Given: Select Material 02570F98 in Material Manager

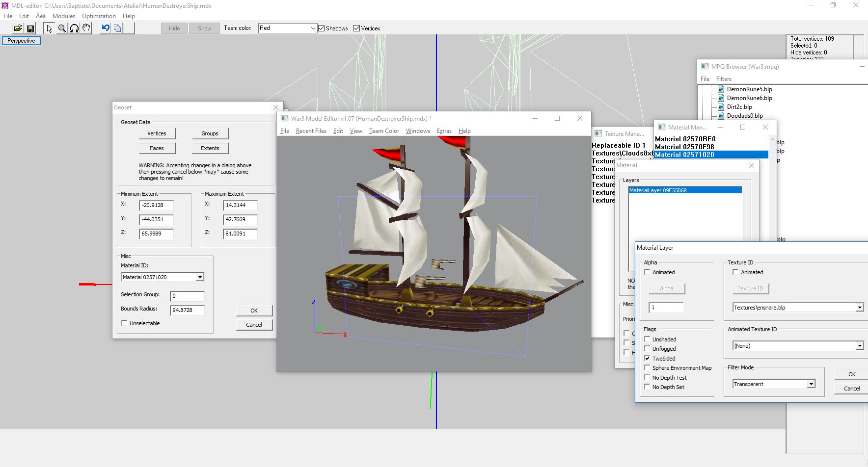Looking at the screenshot, I should click(x=684, y=147).
